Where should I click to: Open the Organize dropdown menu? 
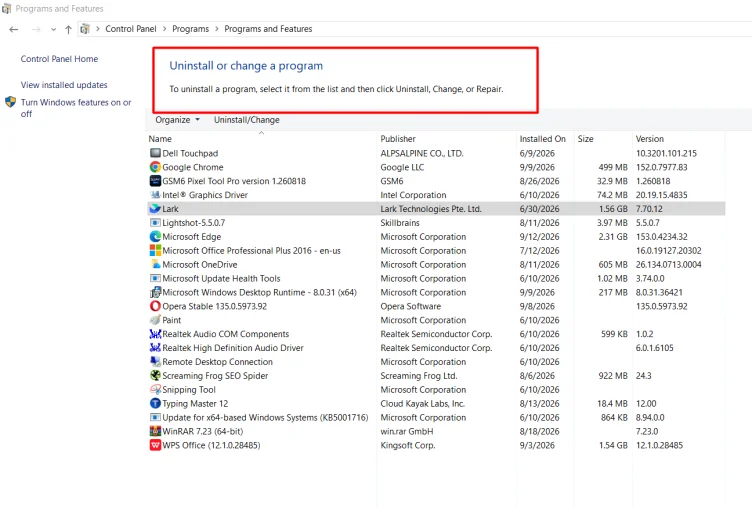click(x=177, y=120)
